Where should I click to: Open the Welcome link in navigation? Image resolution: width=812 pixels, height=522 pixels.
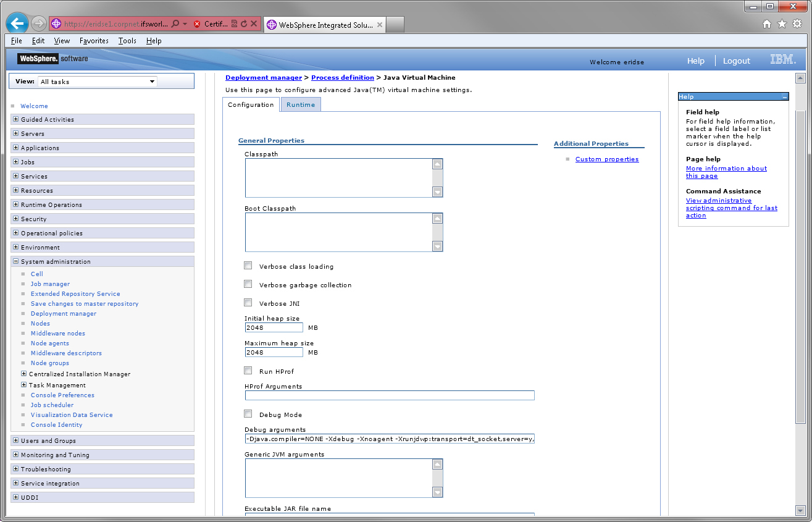[34, 106]
